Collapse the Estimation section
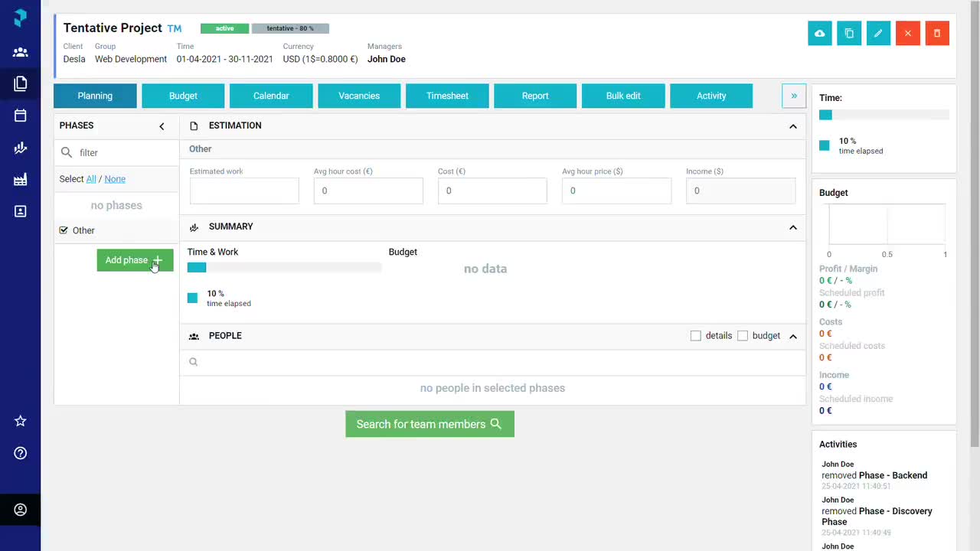The image size is (980, 551). click(x=793, y=126)
